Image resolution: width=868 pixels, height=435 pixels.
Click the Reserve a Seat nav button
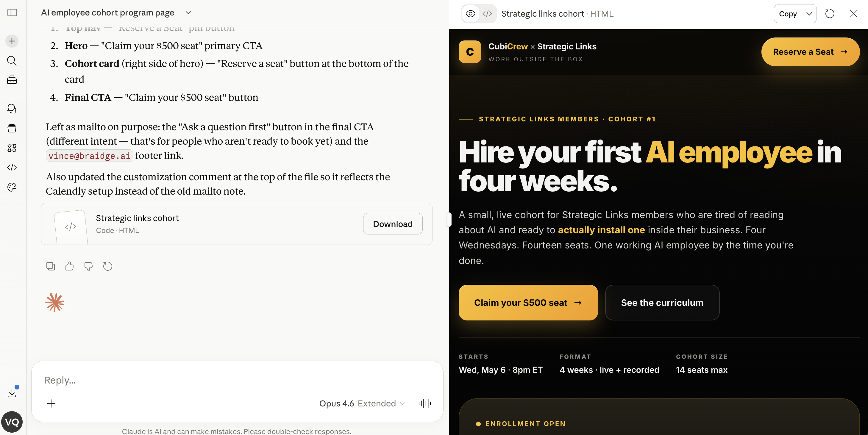click(x=810, y=52)
